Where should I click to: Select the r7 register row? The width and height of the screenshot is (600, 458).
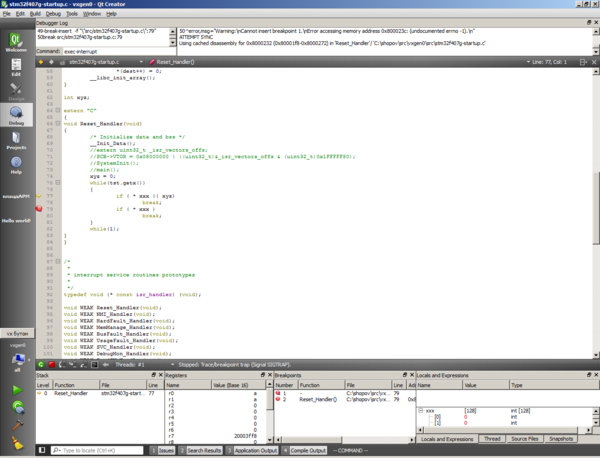pos(215,436)
